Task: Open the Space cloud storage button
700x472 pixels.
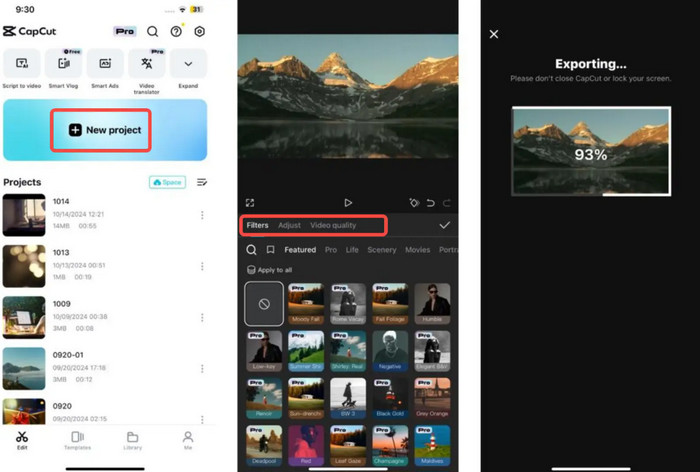Action: click(169, 182)
